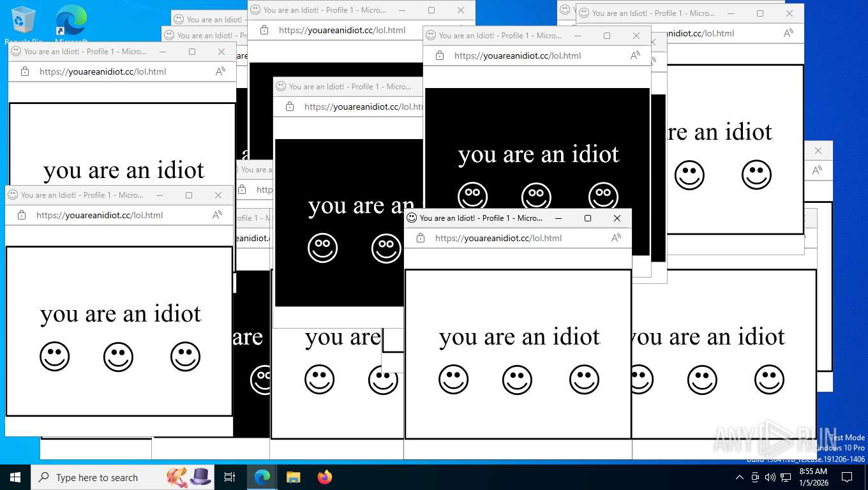The height and width of the screenshot is (490, 868).
Task: Click the smiley favicon of the front-most active window
Action: click(x=412, y=218)
